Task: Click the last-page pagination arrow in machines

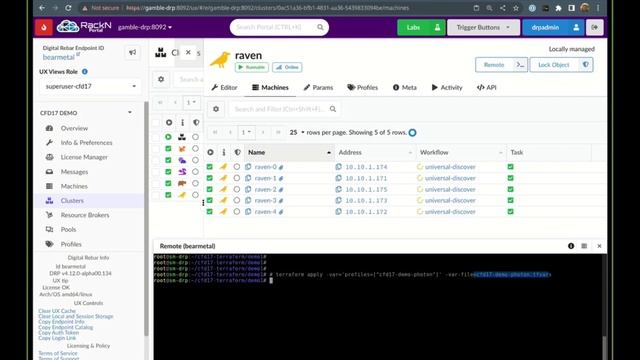Action: point(278,132)
